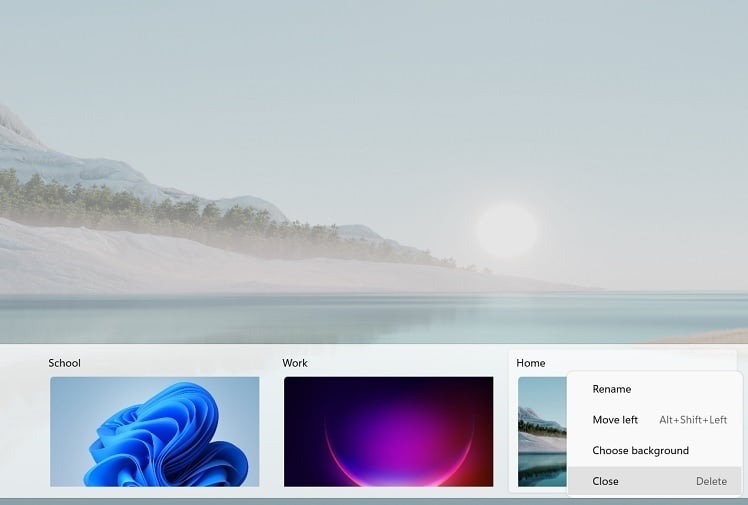This screenshot has height=505, width=748.
Task: Choose Rename in the context menu
Action: (x=654, y=389)
